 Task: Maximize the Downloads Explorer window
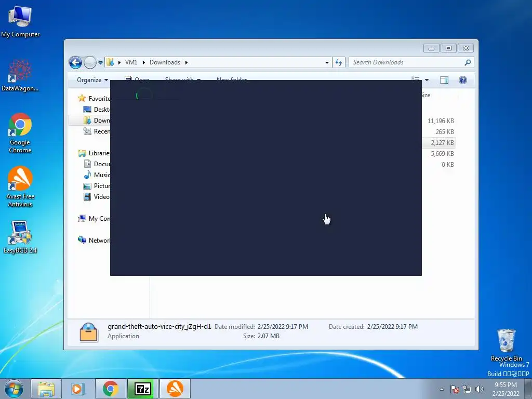pos(448,48)
